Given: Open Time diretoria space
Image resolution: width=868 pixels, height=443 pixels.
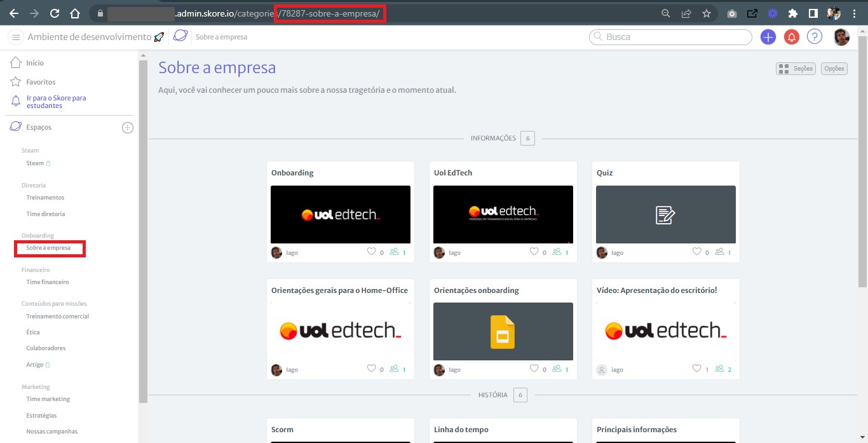Looking at the screenshot, I should click(46, 214).
